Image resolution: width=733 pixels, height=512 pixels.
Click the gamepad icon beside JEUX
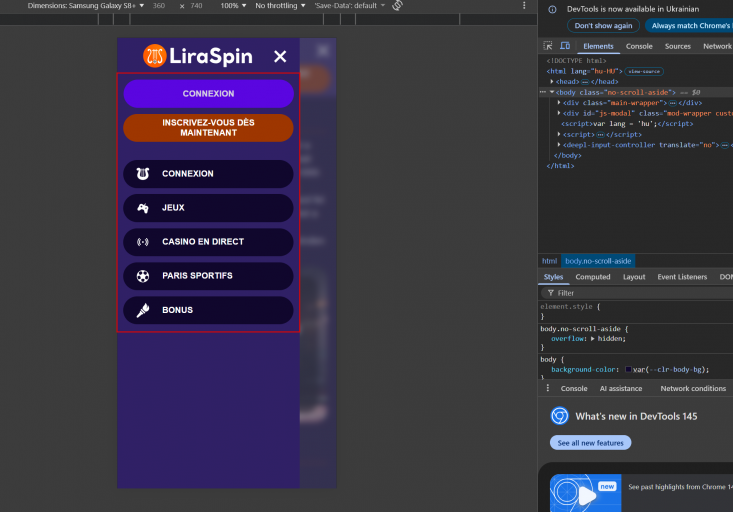click(143, 208)
